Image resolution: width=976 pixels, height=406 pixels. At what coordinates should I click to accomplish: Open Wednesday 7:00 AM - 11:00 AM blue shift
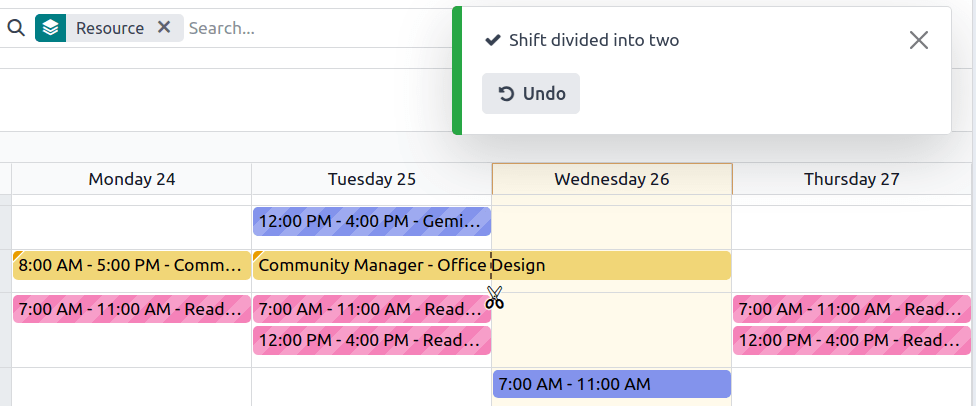tap(612, 384)
